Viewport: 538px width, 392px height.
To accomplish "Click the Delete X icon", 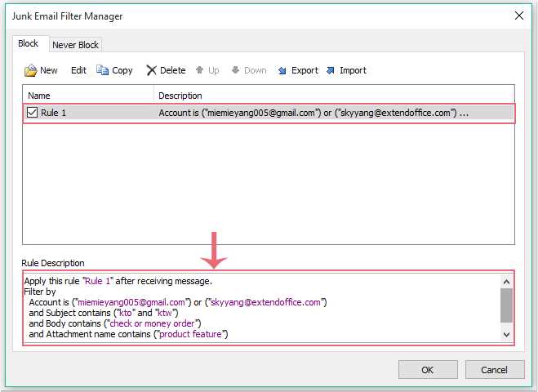I will [x=151, y=70].
